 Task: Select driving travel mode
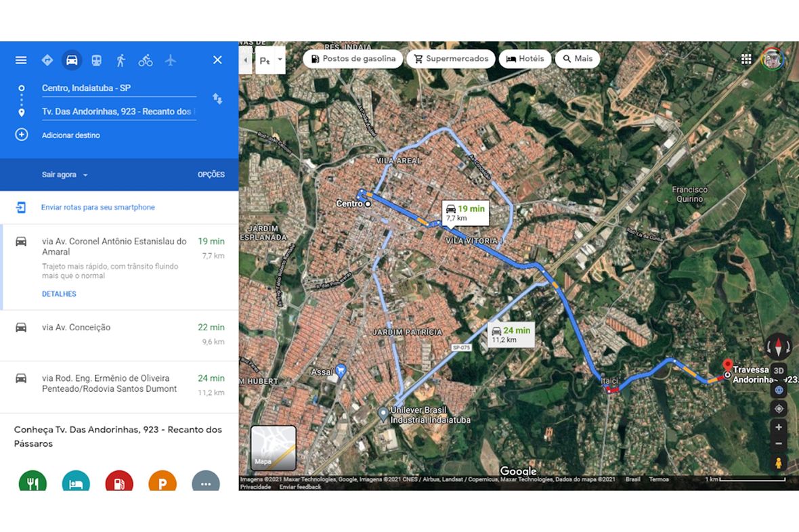(x=72, y=60)
